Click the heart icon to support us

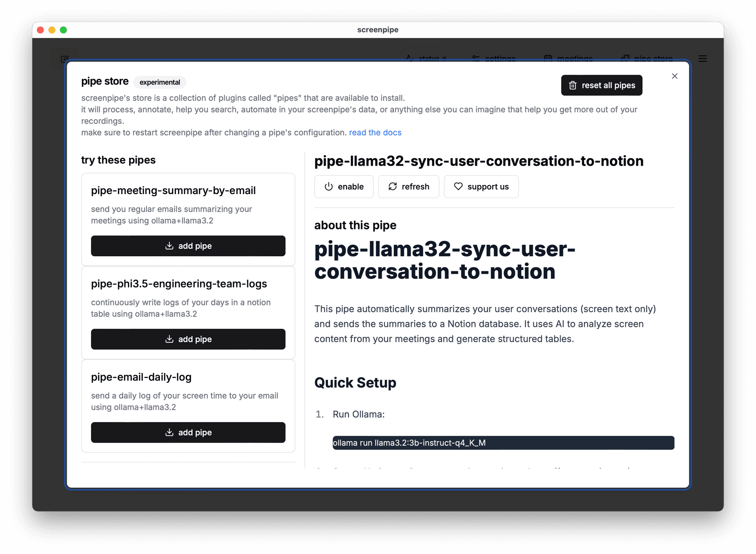tap(458, 187)
